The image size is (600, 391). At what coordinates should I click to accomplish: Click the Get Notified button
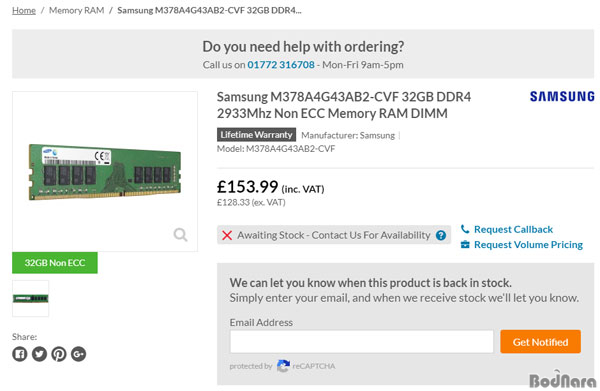point(540,342)
